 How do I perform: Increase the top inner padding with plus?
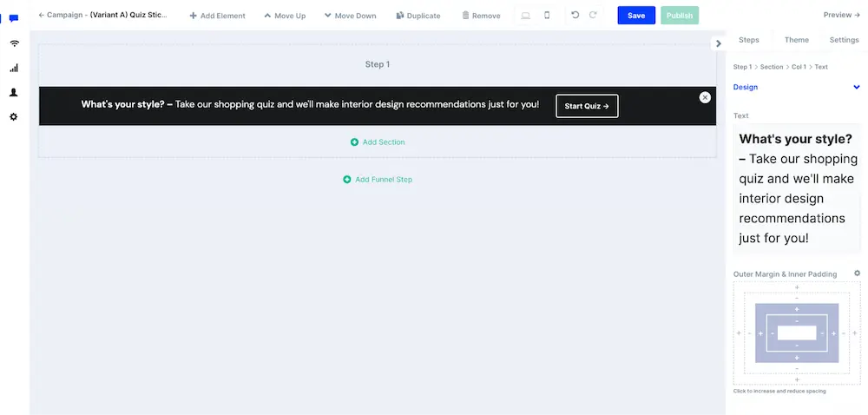[x=797, y=309]
